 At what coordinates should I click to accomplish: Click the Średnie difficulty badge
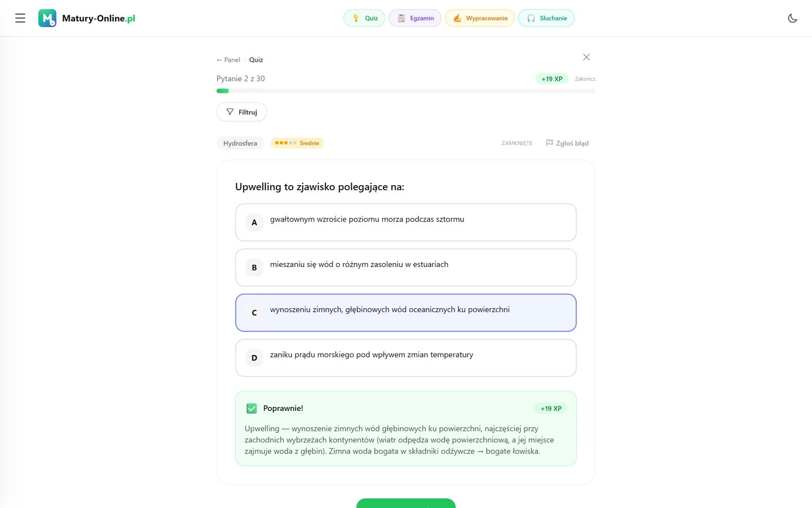coord(297,143)
